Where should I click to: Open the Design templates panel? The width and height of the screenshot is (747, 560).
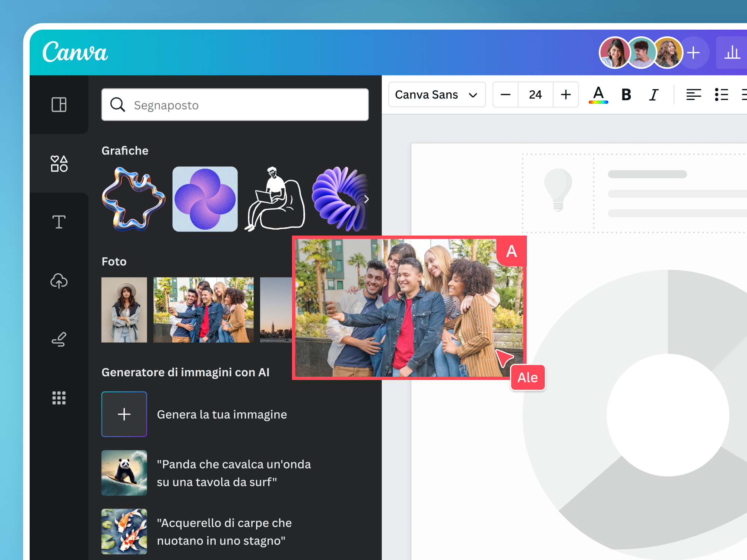pyautogui.click(x=59, y=105)
